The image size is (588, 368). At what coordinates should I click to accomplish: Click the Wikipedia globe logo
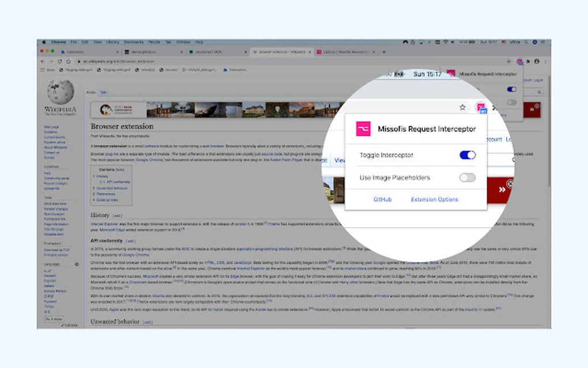click(x=59, y=92)
